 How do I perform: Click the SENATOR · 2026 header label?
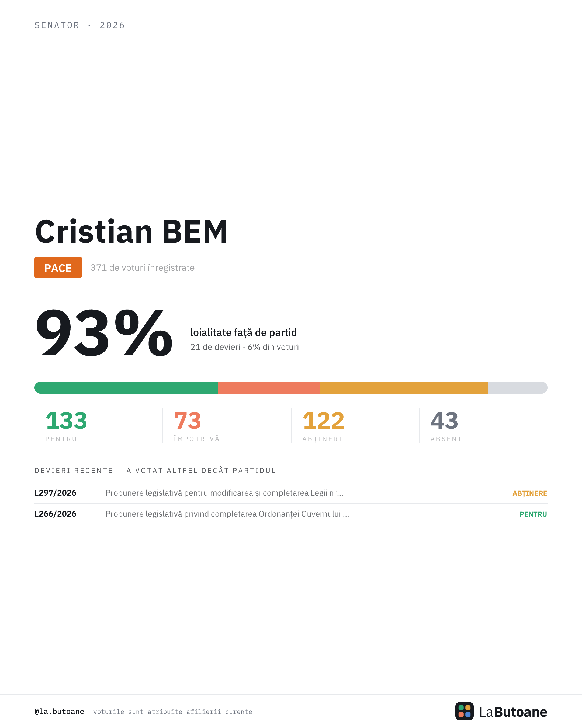tap(80, 25)
